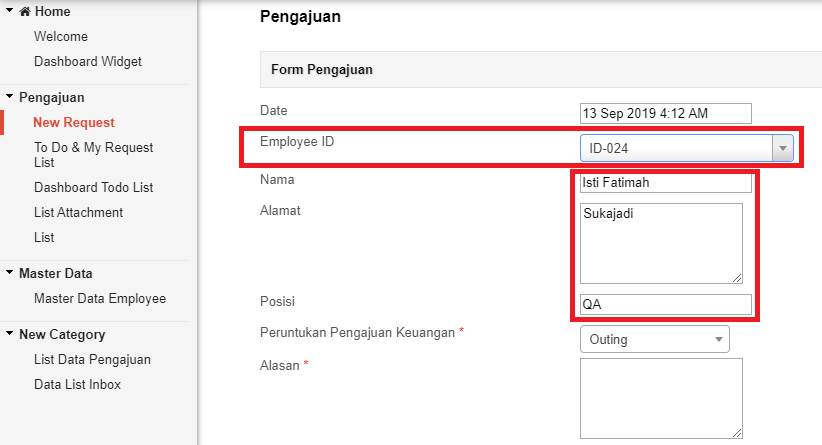Viewport: 822px width, 445px height.
Task: Click the Date input field
Action: click(x=665, y=113)
